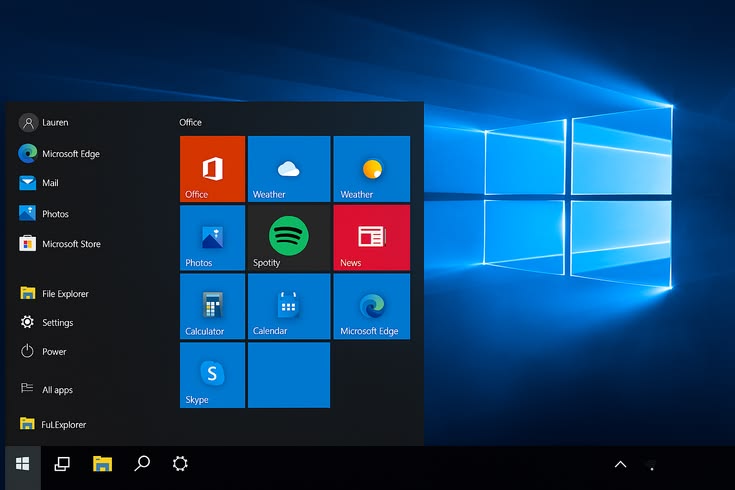Open the Calendar tile
The height and width of the screenshot is (490, 735).
pos(289,306)
